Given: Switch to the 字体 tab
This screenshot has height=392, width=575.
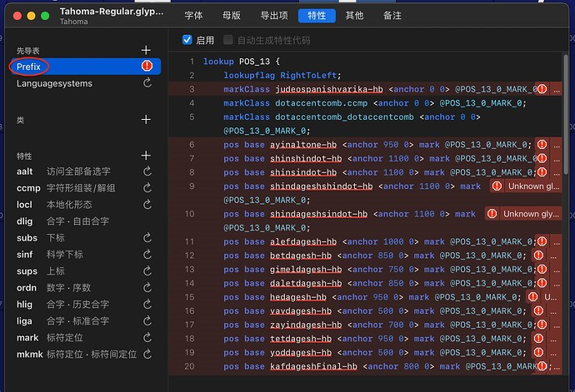Looking at the screenshot, I should coord(193,15).
